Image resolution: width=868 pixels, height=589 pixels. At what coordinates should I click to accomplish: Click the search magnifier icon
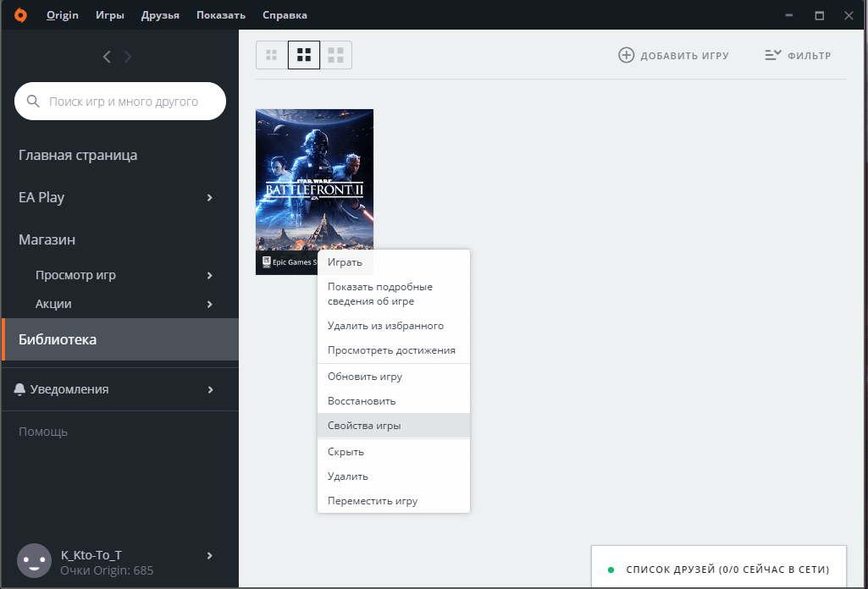click(34, 102)
